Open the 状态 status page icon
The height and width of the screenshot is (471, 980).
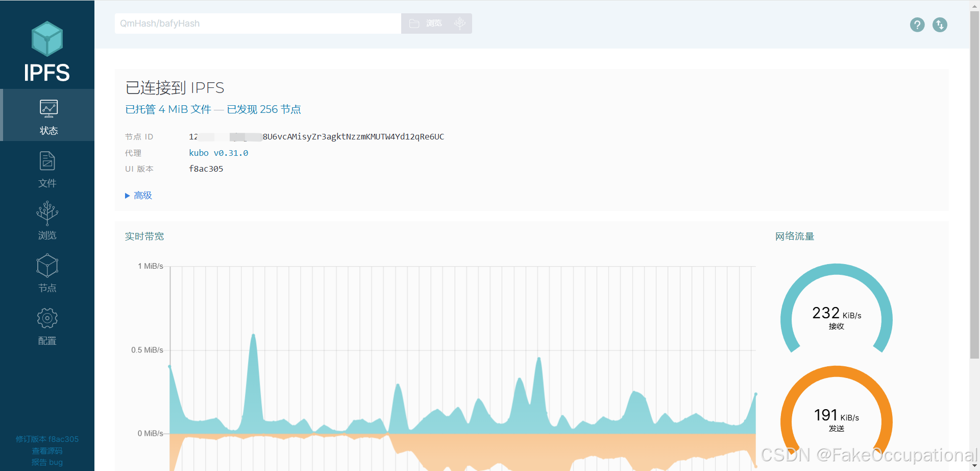(48, 109)
